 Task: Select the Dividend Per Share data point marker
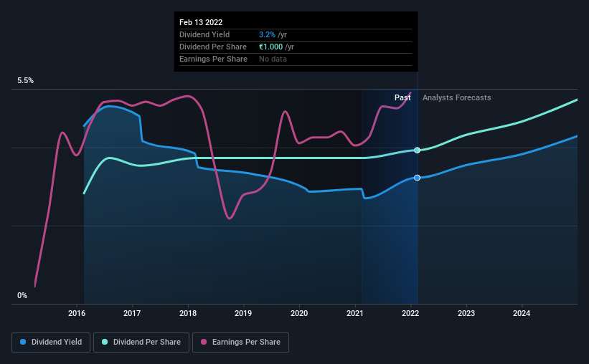point(417,150)
